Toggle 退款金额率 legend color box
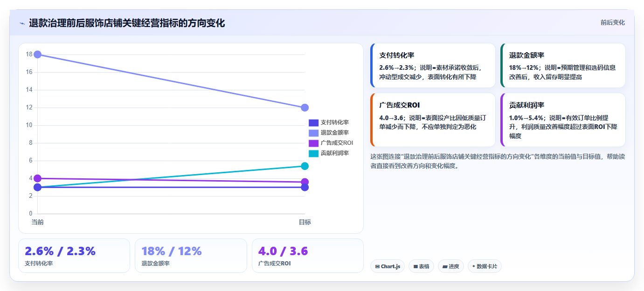Viewport: 644px width, 291px height. (x=313, y=133)
